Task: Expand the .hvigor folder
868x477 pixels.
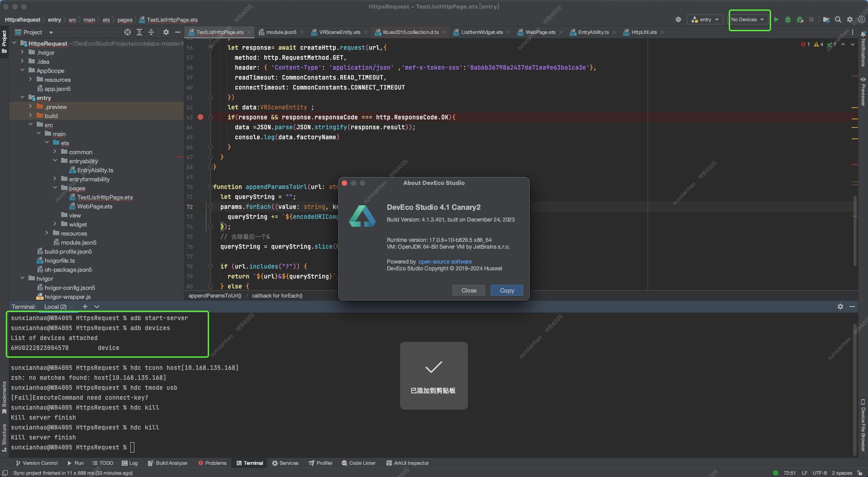Action: coord(23,52)
